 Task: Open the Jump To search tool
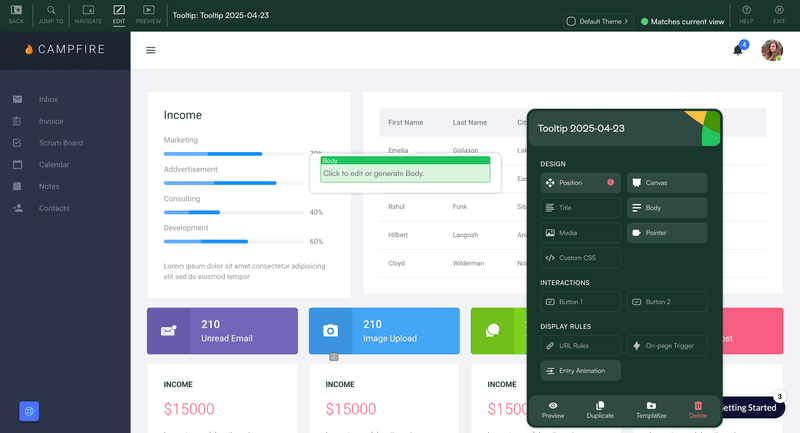point(51,14)
